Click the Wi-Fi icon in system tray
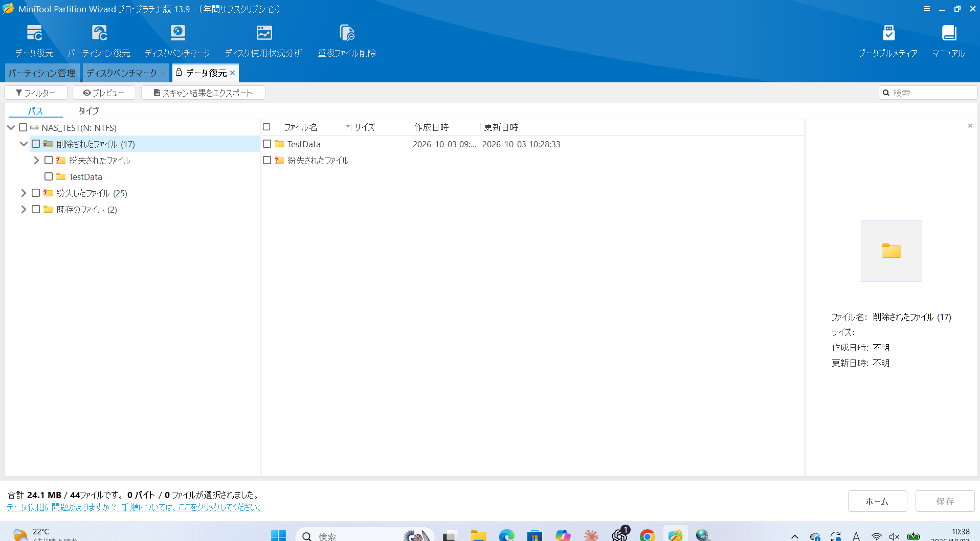The image size is (980, 541). tap(877, 536)
